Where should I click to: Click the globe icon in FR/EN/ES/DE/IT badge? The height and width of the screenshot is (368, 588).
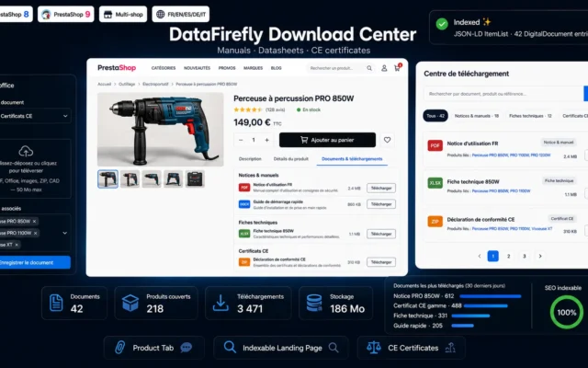(x=161, y=15)
